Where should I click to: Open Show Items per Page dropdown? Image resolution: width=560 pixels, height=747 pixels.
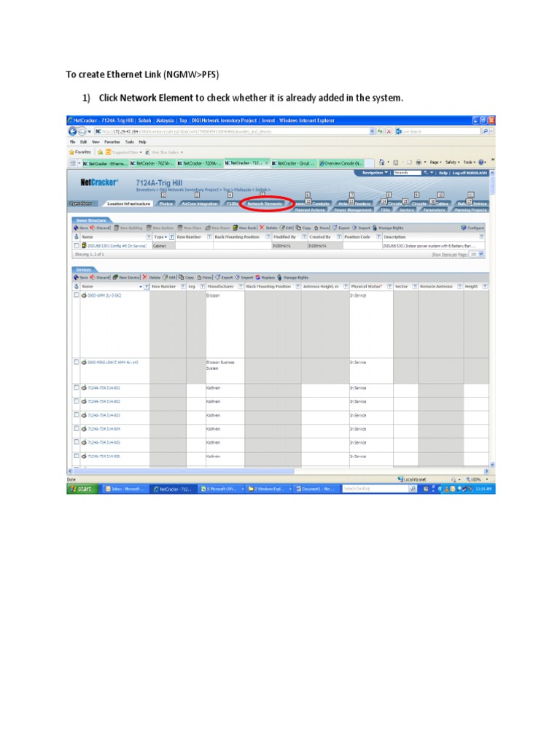[477, 255]
